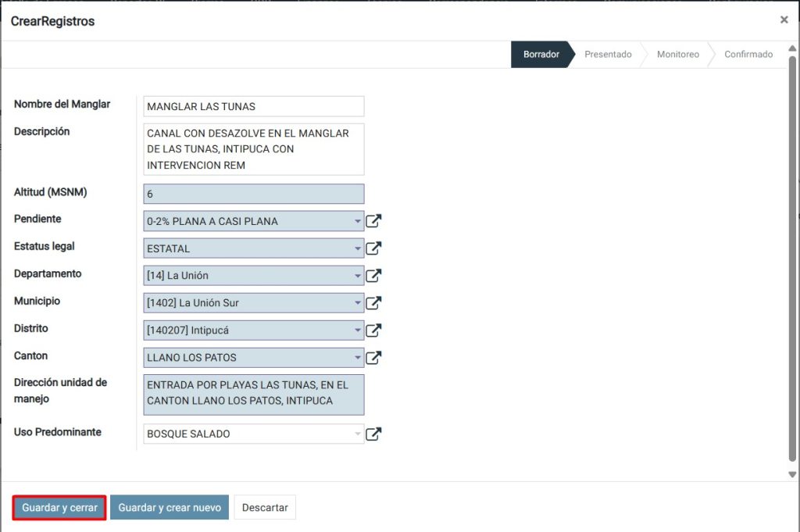The height and width of the screenshot is (532, 800).
Task: Click the Uso Predominante label
Action: pyautogui.click(x=58, y=432)
